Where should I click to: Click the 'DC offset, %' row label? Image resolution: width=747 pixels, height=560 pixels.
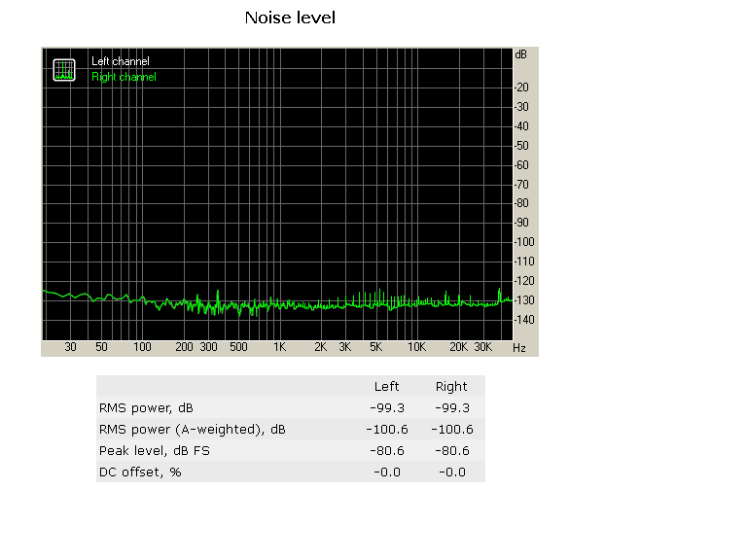pyautogui.click(x=140, y=472)
